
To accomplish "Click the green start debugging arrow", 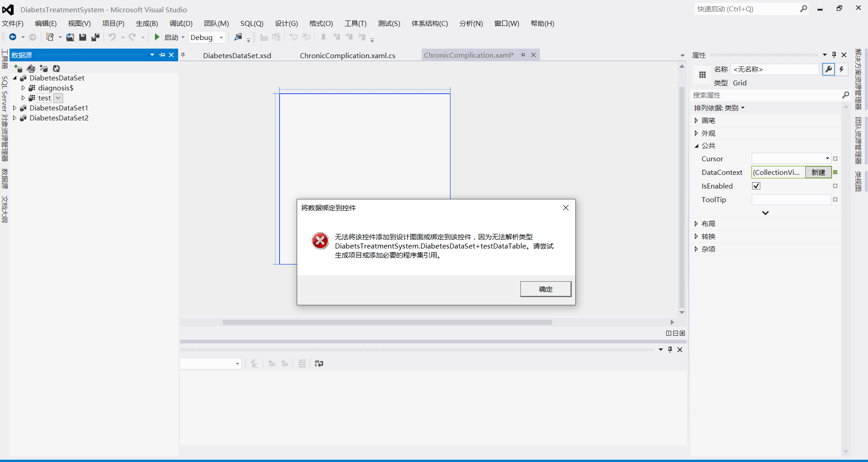I will (157, 37).
